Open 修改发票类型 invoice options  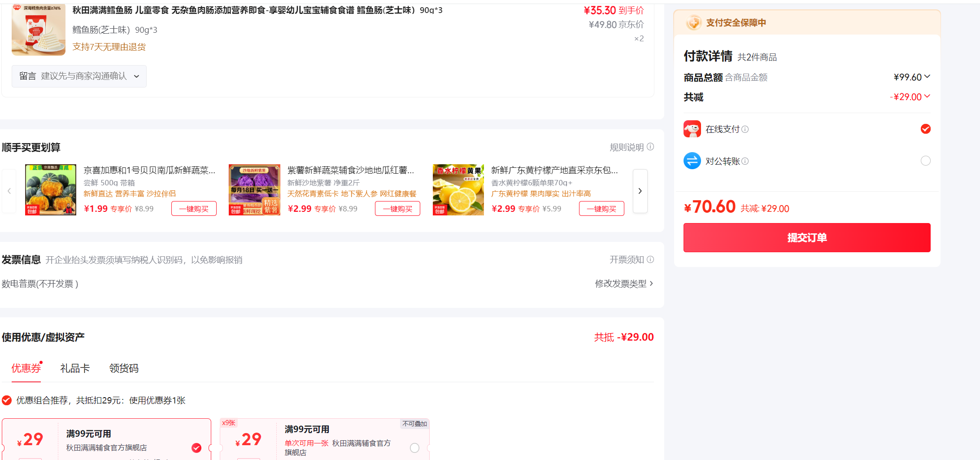(624, 284)
